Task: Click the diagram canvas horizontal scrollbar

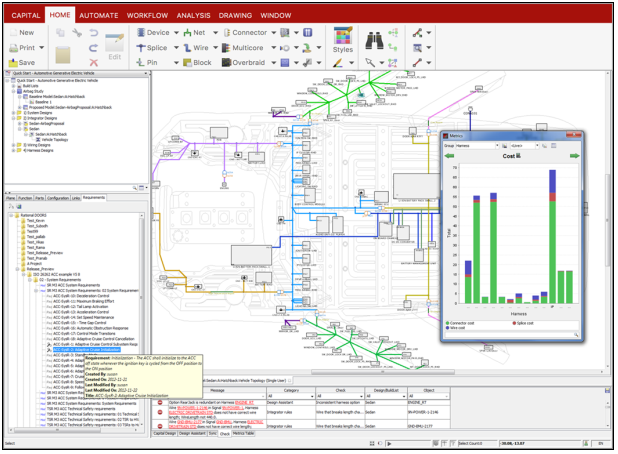Action: 382,372
